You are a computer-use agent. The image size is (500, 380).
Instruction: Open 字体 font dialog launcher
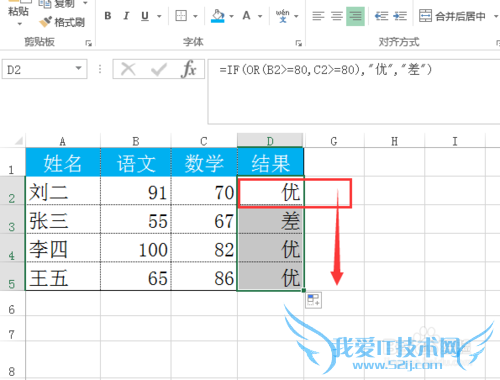pos(299,43)
